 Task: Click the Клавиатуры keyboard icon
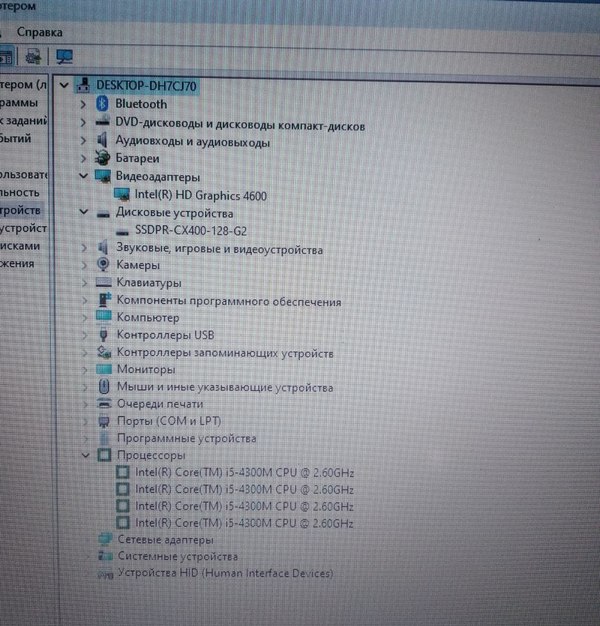104,283
